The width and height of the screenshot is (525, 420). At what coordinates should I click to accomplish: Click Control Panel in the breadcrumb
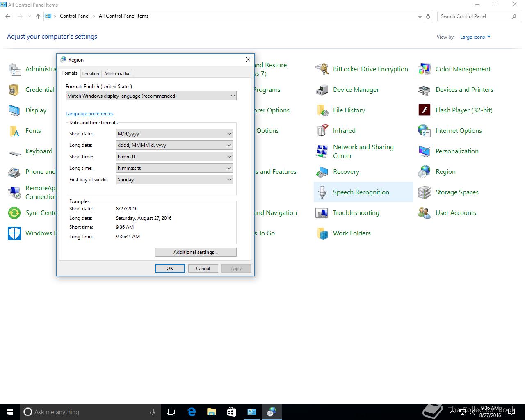pyautogui.click(x=75, y=16)
